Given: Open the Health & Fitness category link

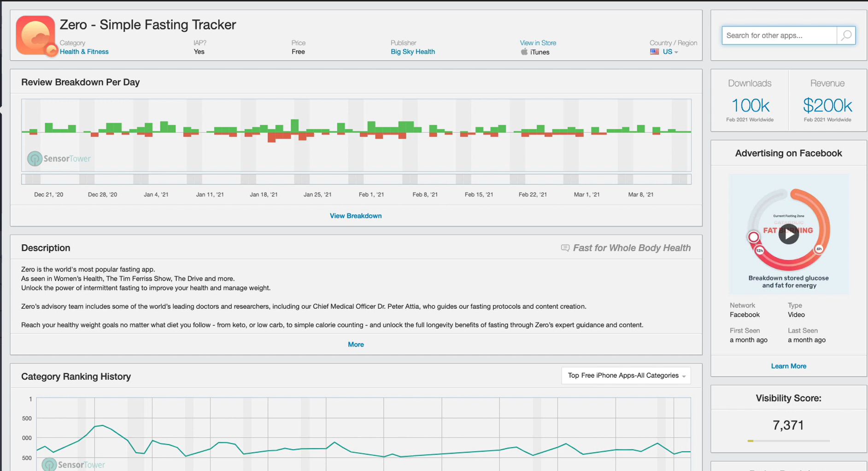Looking at the screenshot, I should 84,52.
